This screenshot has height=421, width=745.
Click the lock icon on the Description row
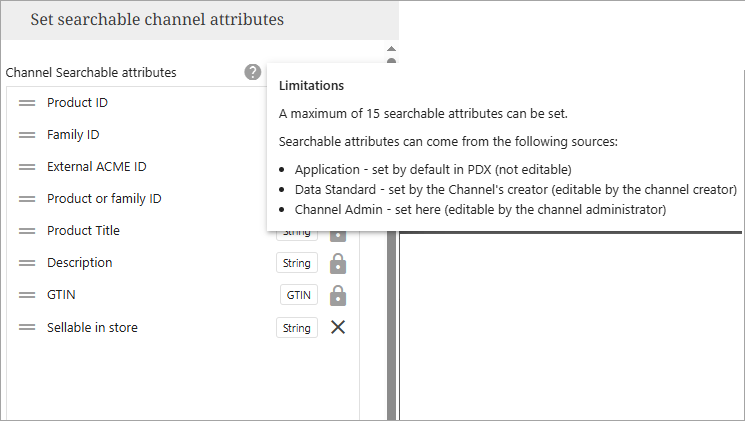(338, 264)
